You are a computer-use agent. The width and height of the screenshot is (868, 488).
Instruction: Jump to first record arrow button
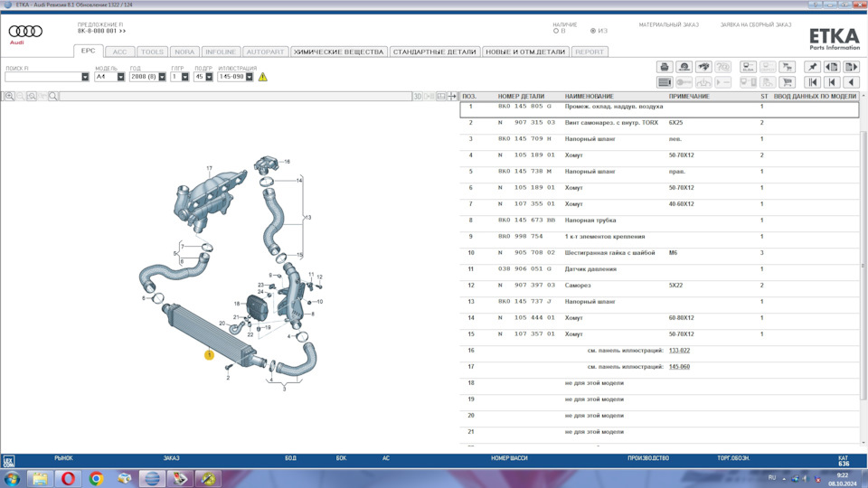812,82
